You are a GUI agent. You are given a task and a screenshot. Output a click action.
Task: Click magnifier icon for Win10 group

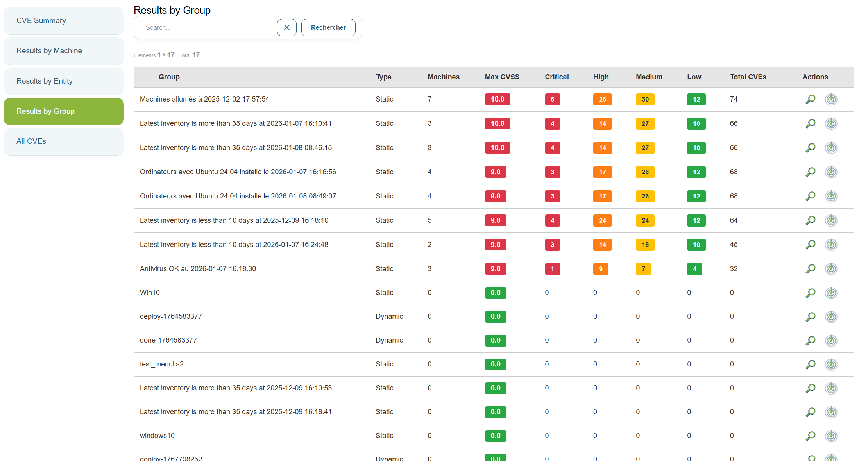811,293
